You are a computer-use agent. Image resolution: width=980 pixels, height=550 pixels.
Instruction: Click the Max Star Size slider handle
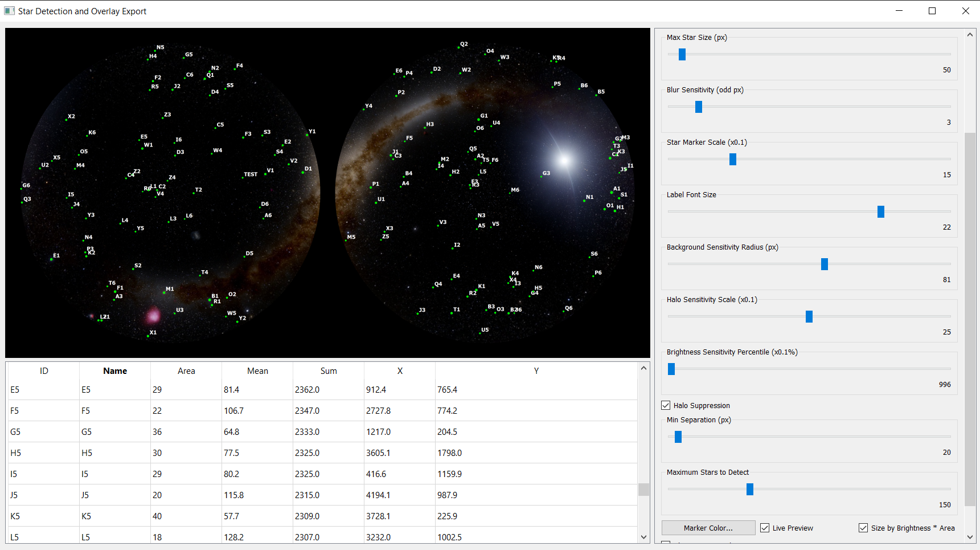[682, 54]
